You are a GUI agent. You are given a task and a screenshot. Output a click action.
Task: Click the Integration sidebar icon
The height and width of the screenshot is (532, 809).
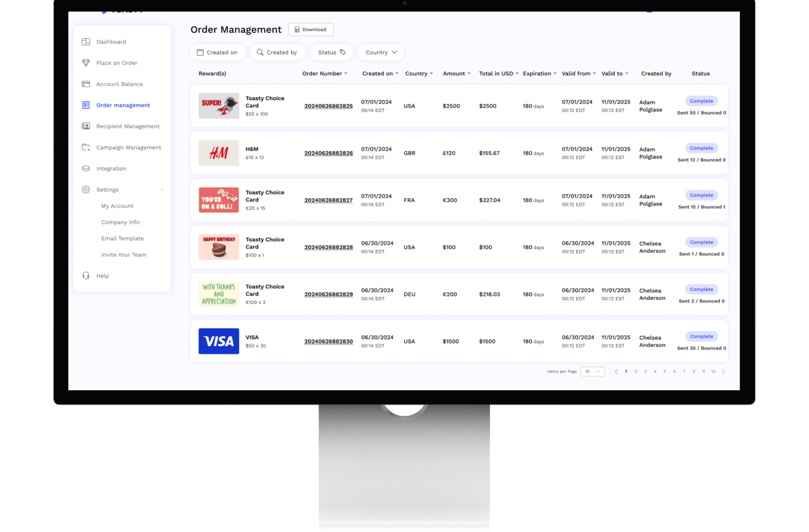tap(86, 169)
